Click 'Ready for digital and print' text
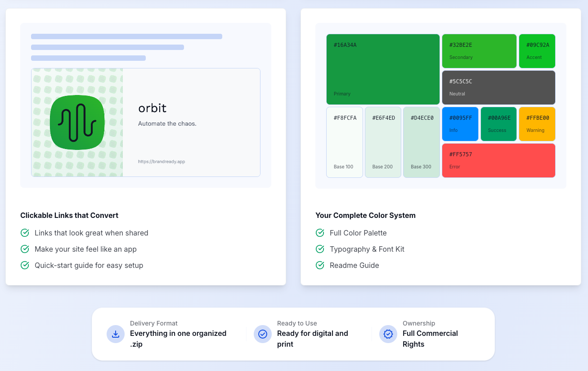Screen dimensions: 588x371 (313, 339)
